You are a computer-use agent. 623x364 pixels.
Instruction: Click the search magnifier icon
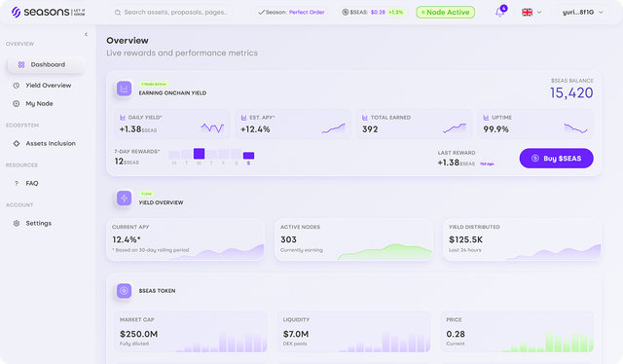[118, 13]
